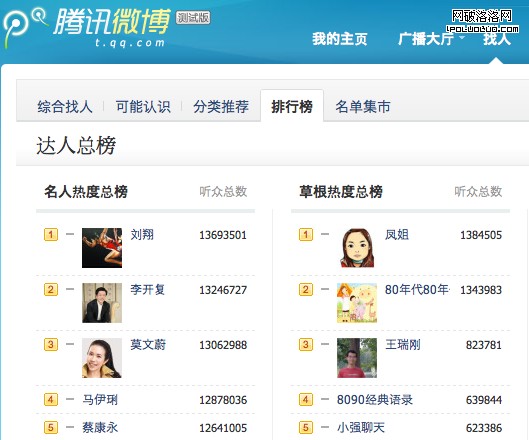The image size is (529, 440).
Task: Expand the 广播大厅 dropdown arrow
Action: (462, 37)
